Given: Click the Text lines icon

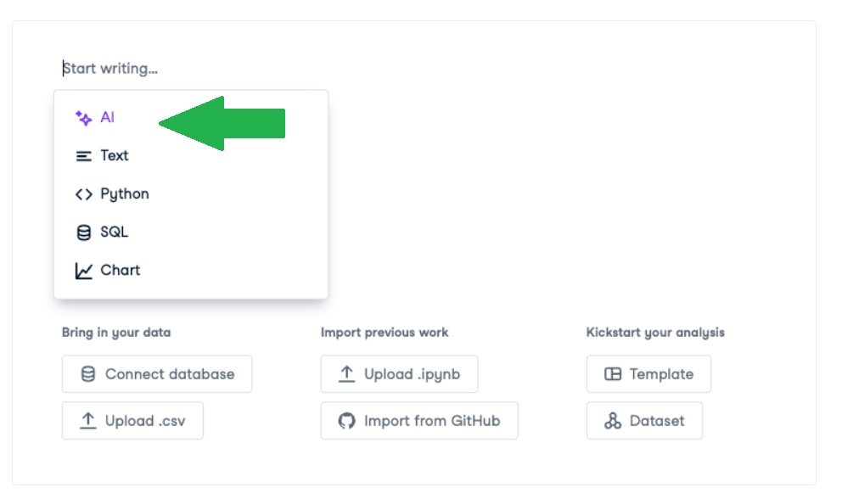Looking at the screenshot, I should pos(83,156).
